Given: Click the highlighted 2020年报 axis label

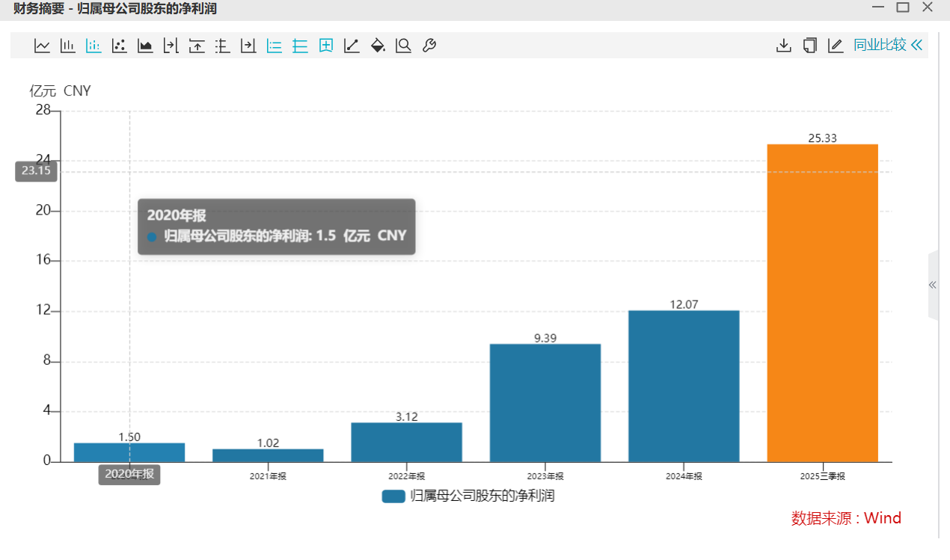Looking at the screenshot, I should coord(129,474).
